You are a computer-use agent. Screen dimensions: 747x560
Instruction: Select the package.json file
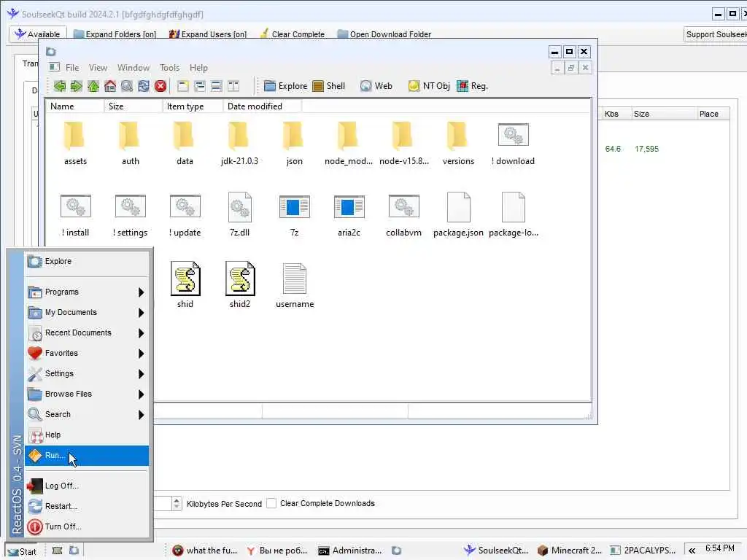458,214
